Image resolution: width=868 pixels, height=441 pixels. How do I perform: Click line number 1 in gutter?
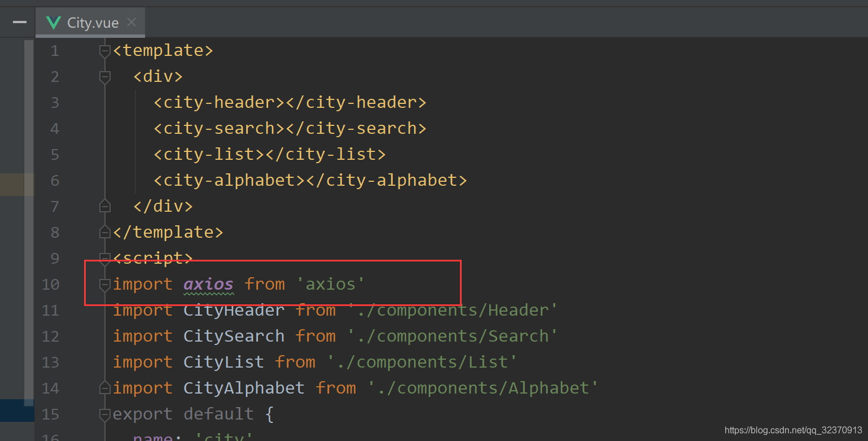tap(55, 51)
